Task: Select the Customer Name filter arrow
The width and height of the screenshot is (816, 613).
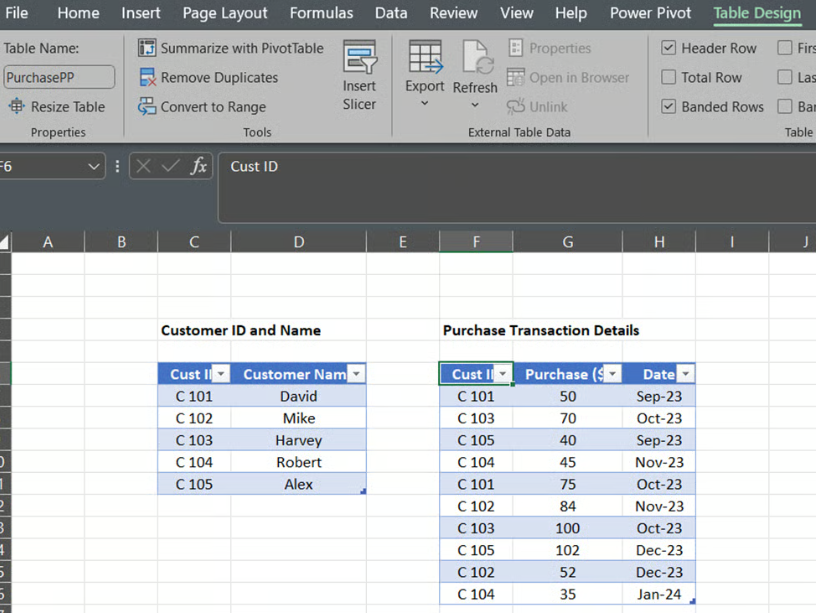Action: pyautogui.click(x=356, y=373)
